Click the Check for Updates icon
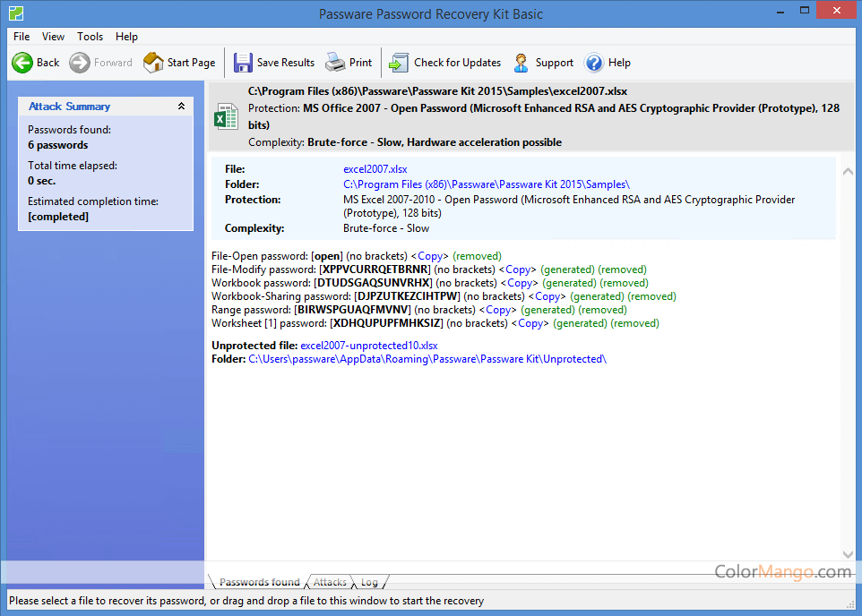The height and width of the screenshot is (616, 862). click(x=399, y=63)
